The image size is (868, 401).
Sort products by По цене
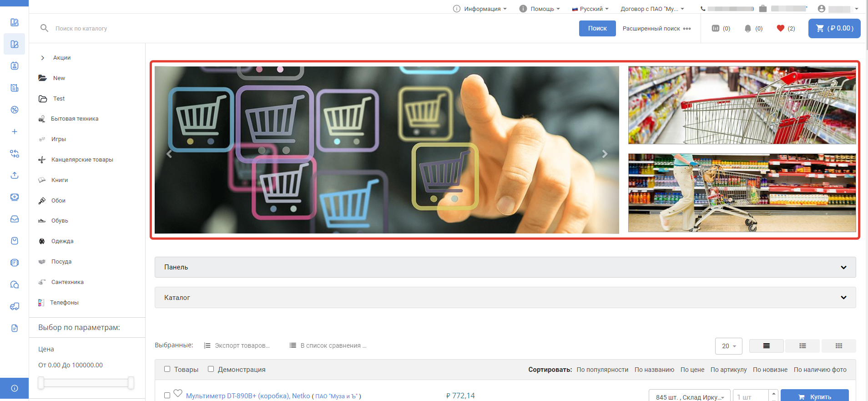tap(692, 370)
